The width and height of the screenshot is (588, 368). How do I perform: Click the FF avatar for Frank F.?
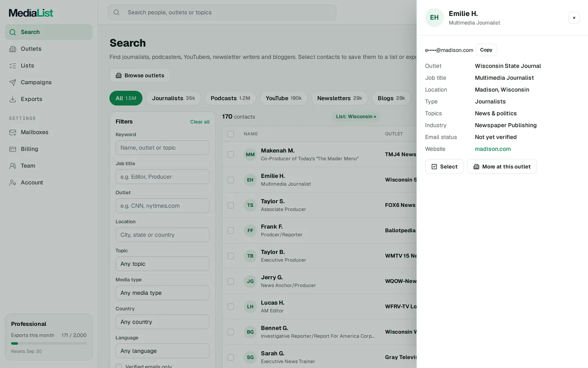[250, 231]
